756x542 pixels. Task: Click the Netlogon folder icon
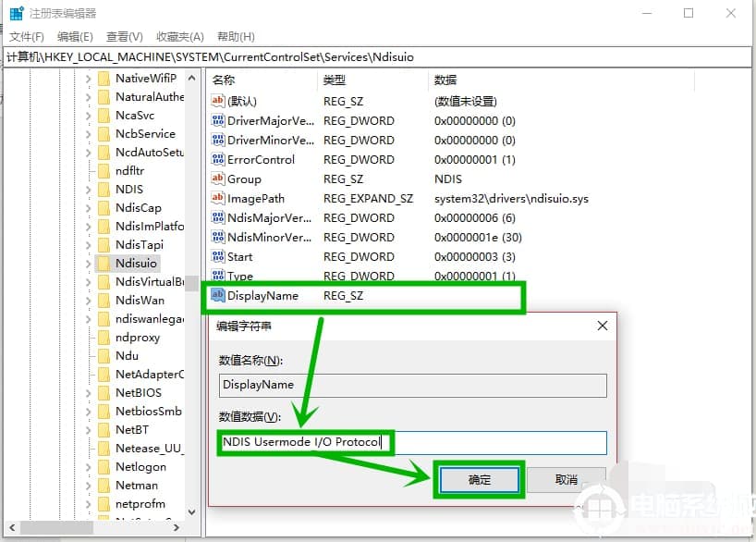click(x=104, y=467)
